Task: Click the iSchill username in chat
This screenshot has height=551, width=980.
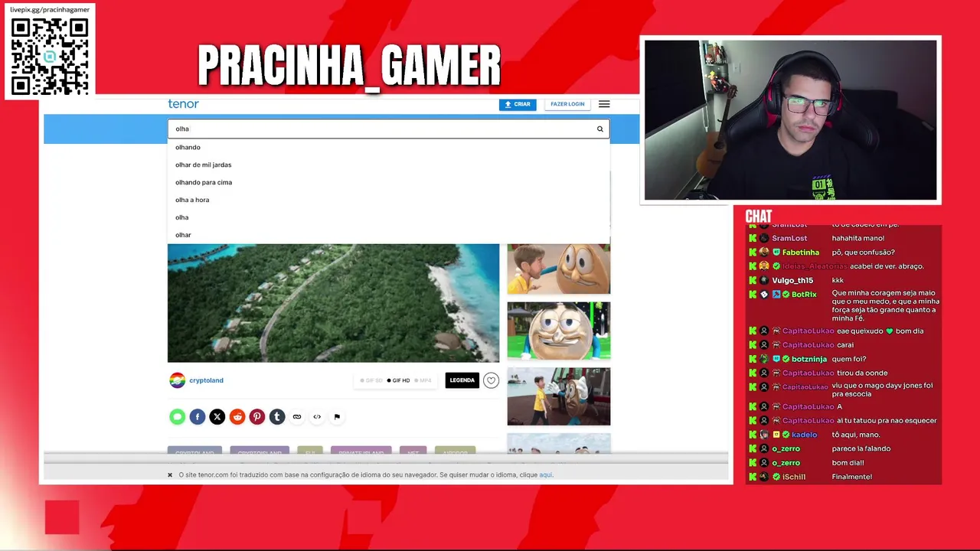Action: (794, 477)
